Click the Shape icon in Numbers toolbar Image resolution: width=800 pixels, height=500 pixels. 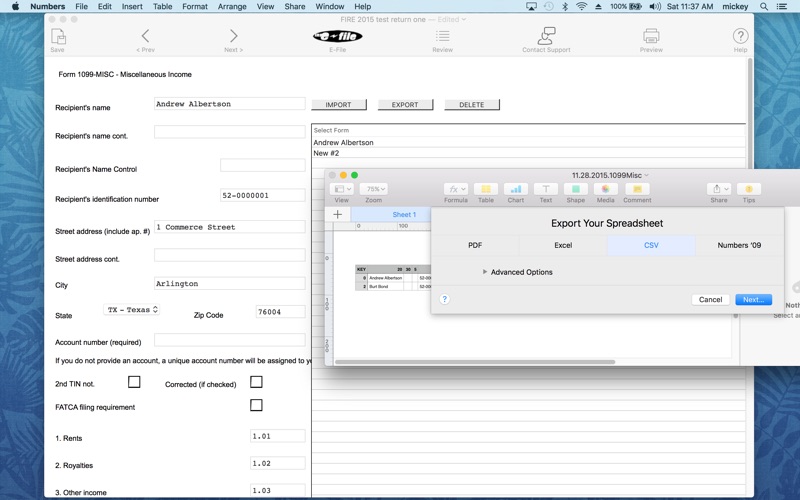tap(576, 189)
